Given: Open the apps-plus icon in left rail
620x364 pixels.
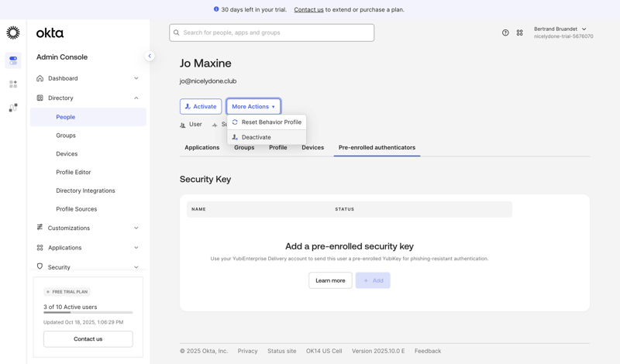Looking at the screenshot, I should click(x=13, y=84).
